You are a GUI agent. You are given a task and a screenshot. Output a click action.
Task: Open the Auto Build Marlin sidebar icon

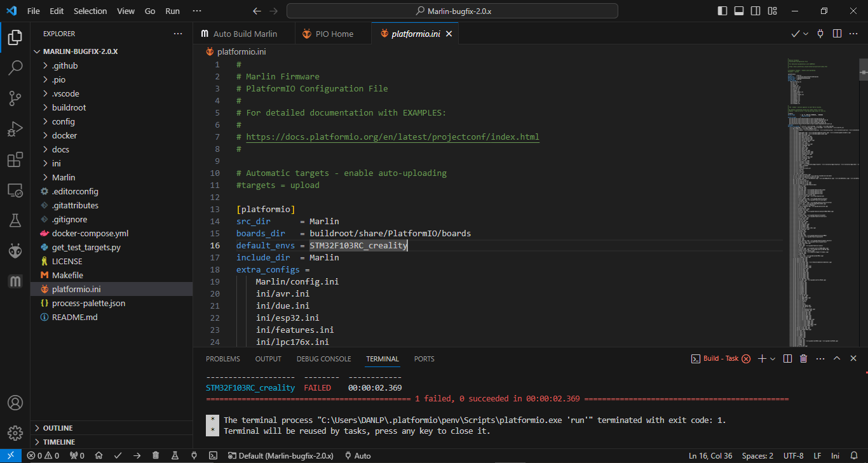[15, 281]
